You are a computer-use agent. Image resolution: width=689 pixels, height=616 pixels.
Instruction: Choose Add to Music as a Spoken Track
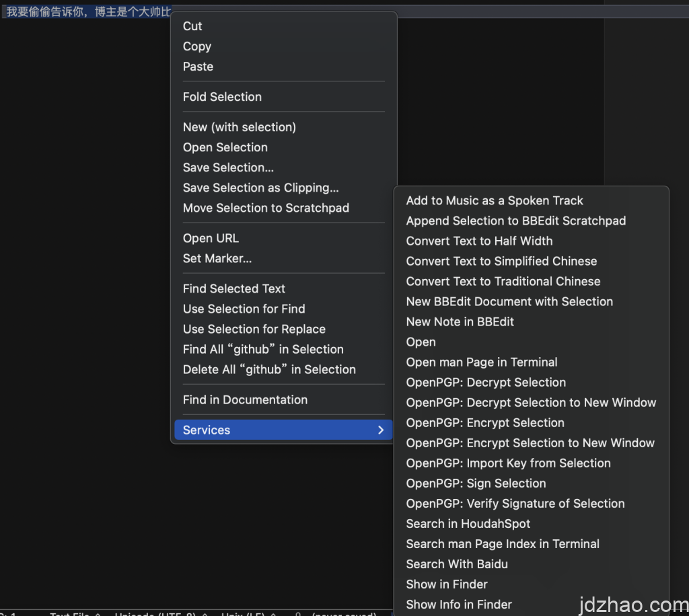pyautogui.click(x=495, y=200)
